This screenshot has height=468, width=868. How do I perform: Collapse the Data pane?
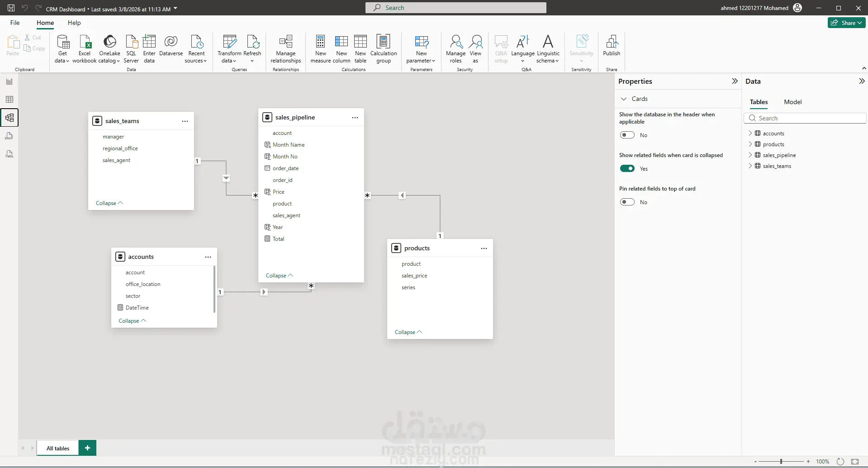coord(862,81)
